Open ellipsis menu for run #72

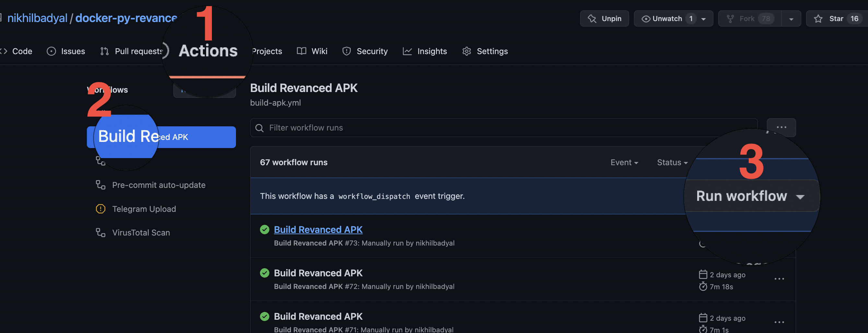779,279
